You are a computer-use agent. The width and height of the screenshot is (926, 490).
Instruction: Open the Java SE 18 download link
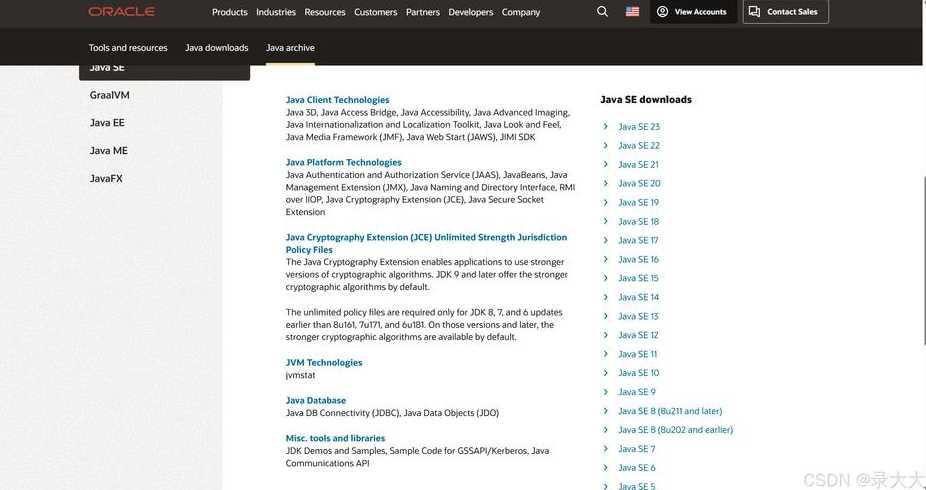click(x=638, y=221)
